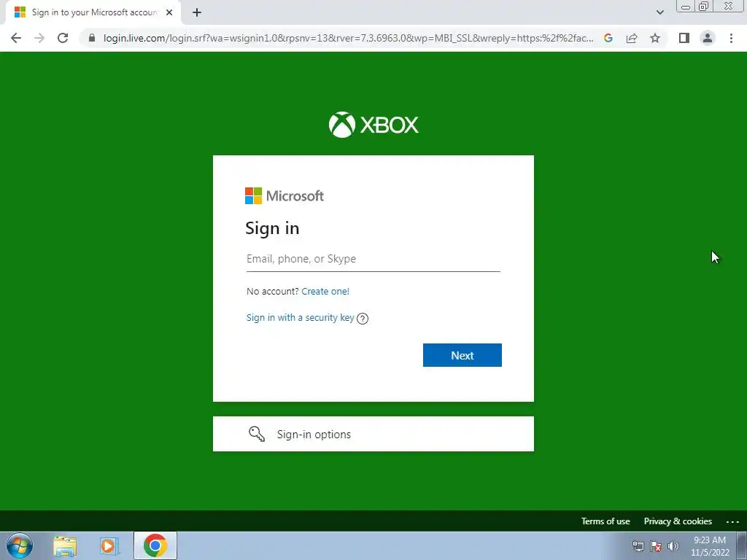Launch Windows Explorer from the taskbar
747x560 pixels.
65,546
